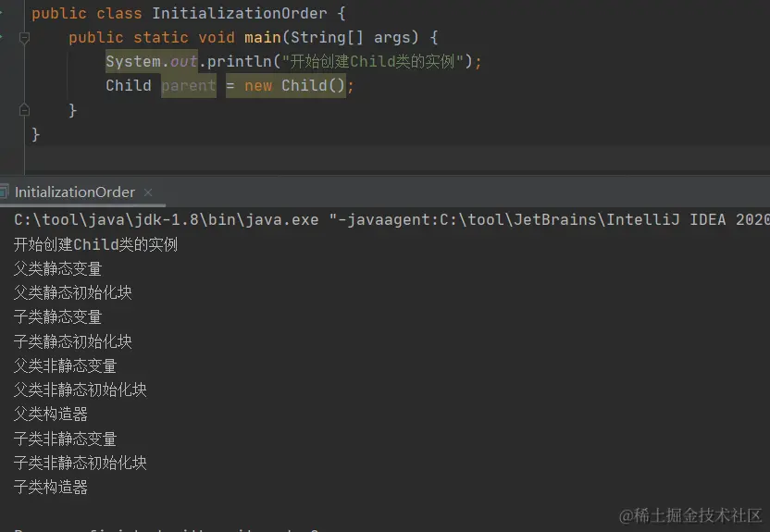Click console output line 子类非静态初始化块

click(x=80, y=463)
